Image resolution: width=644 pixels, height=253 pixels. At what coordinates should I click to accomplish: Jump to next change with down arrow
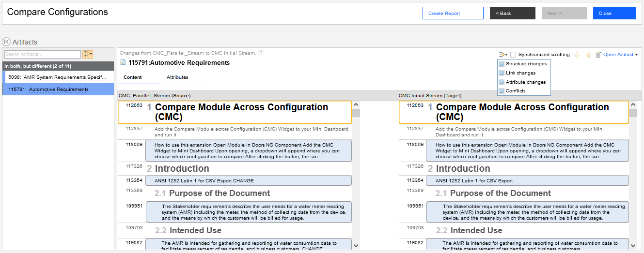(577, 55)
